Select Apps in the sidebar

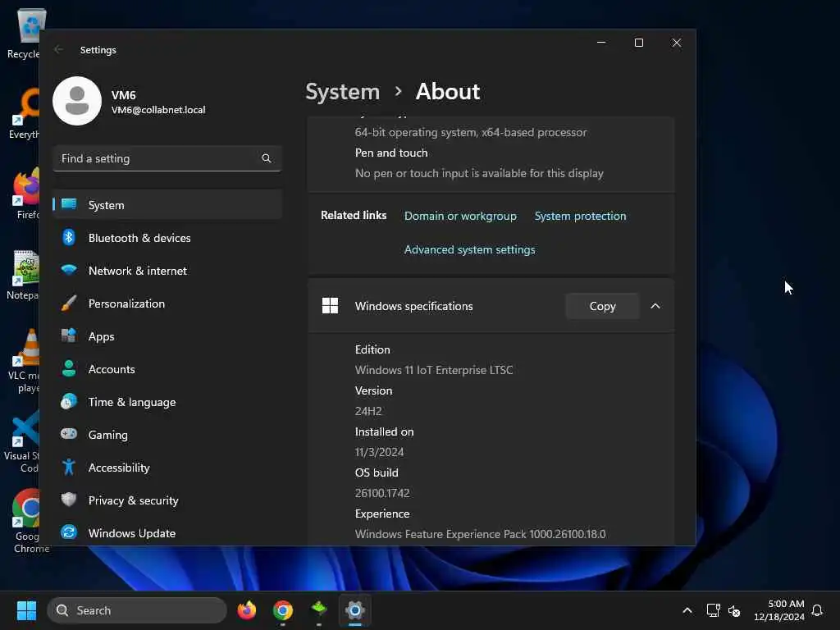(167, 336)
